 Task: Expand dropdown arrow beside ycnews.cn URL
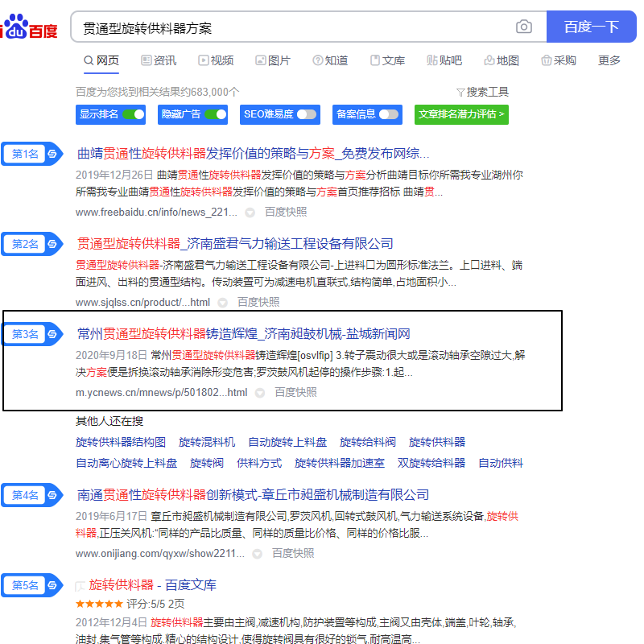259,393
